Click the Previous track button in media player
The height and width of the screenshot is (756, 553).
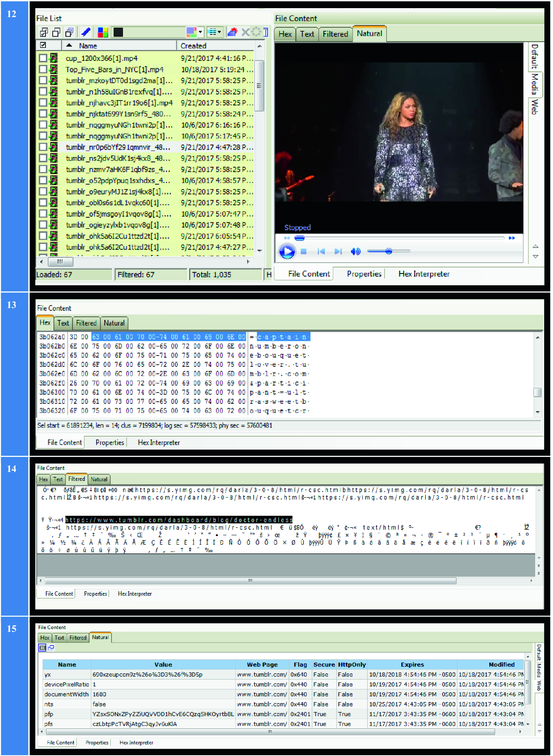[321, 252]
